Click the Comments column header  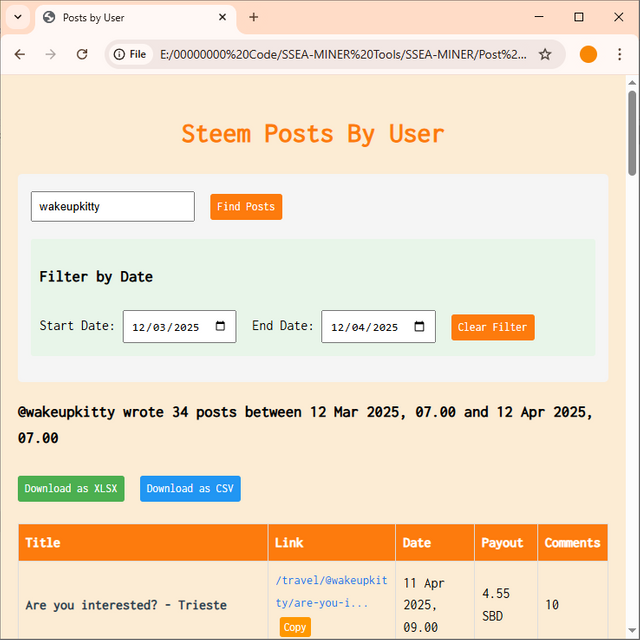(x=573, y=542)
